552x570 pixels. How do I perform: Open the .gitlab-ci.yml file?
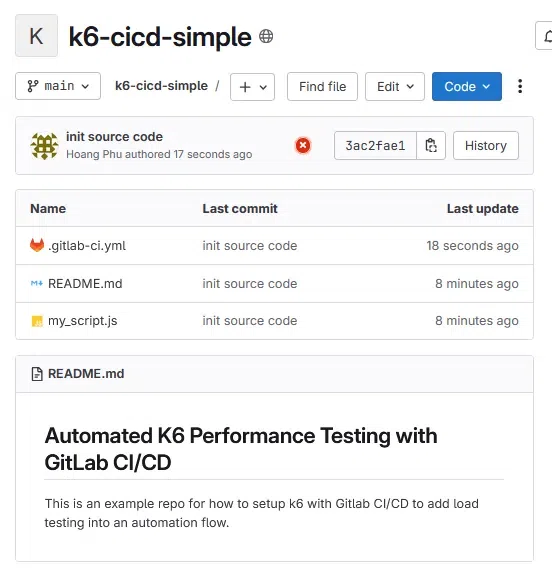87,246
